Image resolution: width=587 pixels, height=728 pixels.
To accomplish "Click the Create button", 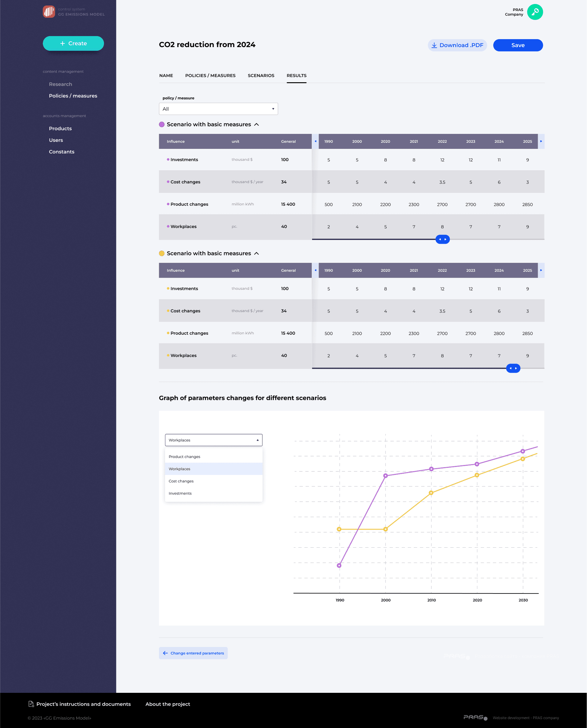I will [x=73, y=43].
